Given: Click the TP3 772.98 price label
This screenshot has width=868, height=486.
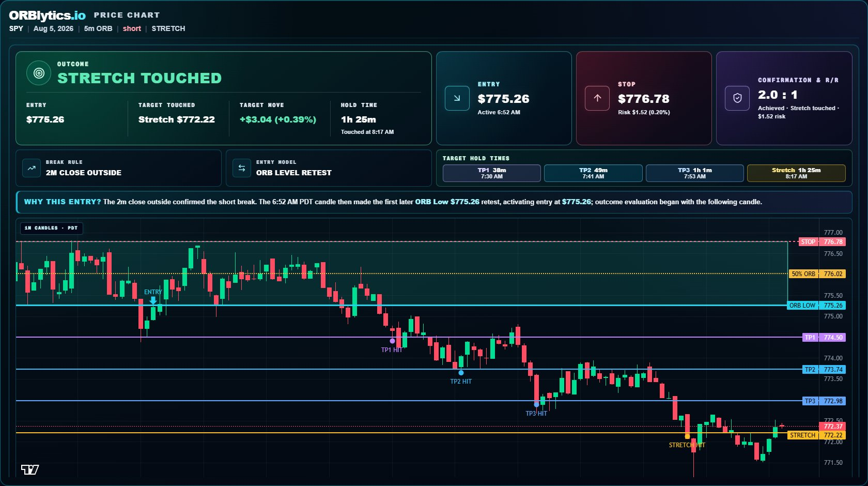Looking at the screenshot, I should [x=824, y=401].
